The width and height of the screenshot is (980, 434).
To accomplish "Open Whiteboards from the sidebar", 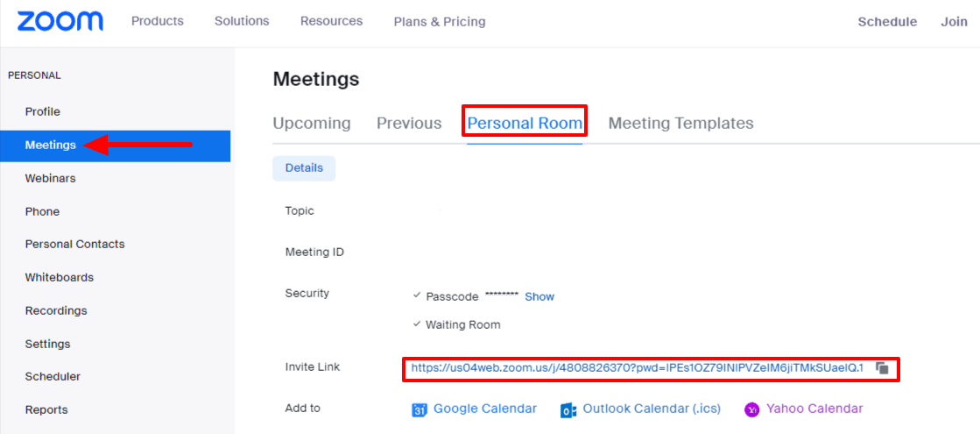I will point(59,277).
